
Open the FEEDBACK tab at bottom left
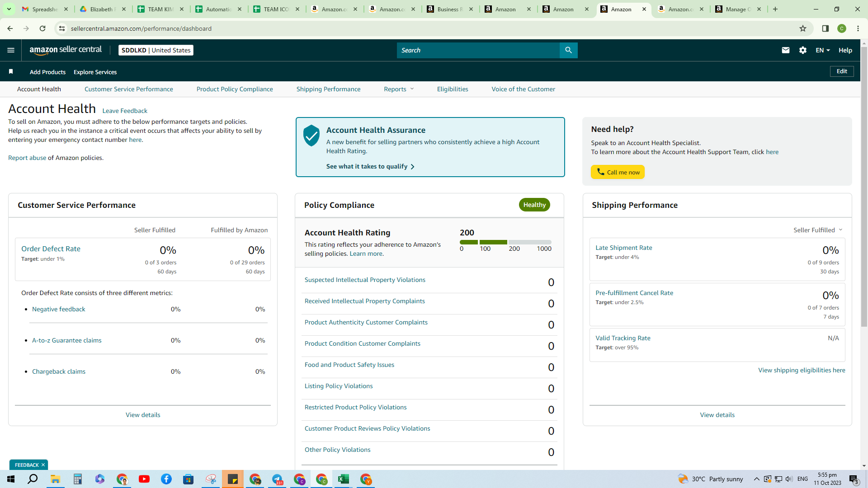tap(27, 465)
